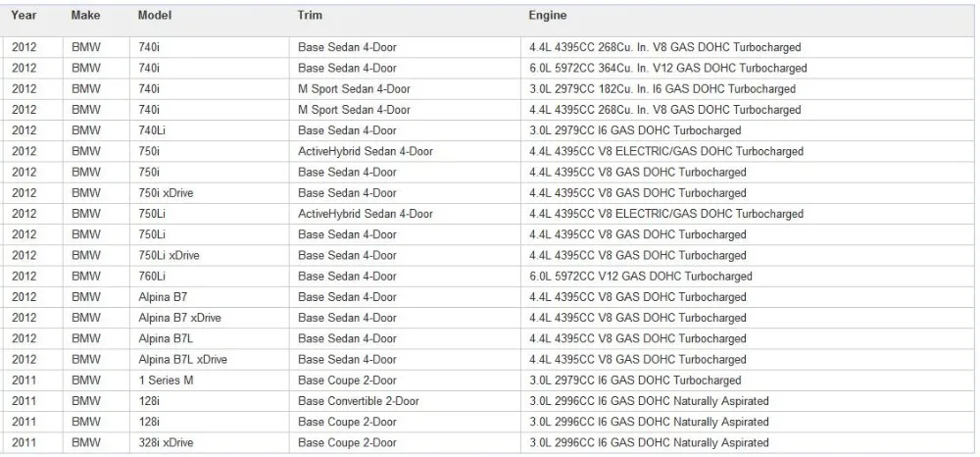Click the 1 Series M Base Coupe 2-Door trim

405,381
